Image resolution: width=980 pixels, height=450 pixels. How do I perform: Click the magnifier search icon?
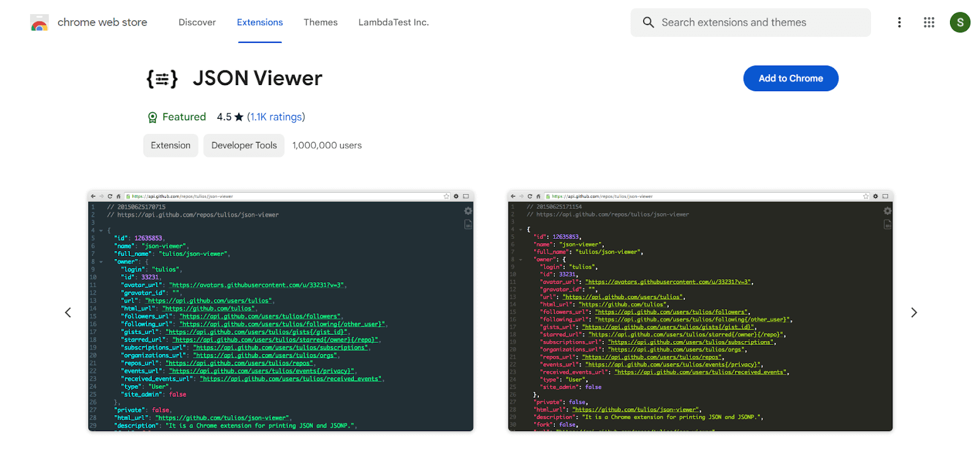tap(648, 23)
